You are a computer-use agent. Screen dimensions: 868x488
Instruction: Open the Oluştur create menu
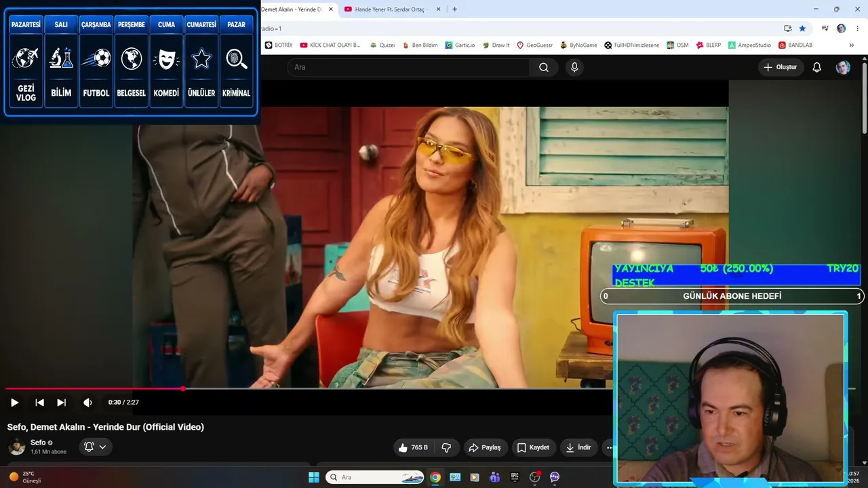point(781,67)
